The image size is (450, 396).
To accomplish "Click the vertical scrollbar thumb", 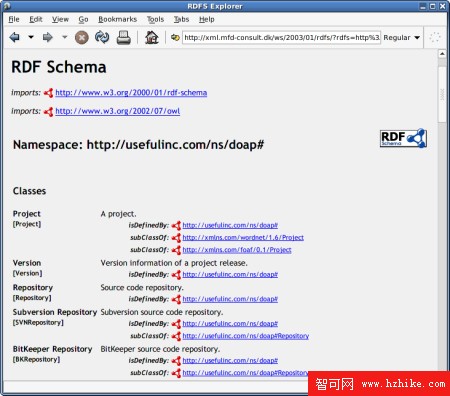I will (442, 95).
